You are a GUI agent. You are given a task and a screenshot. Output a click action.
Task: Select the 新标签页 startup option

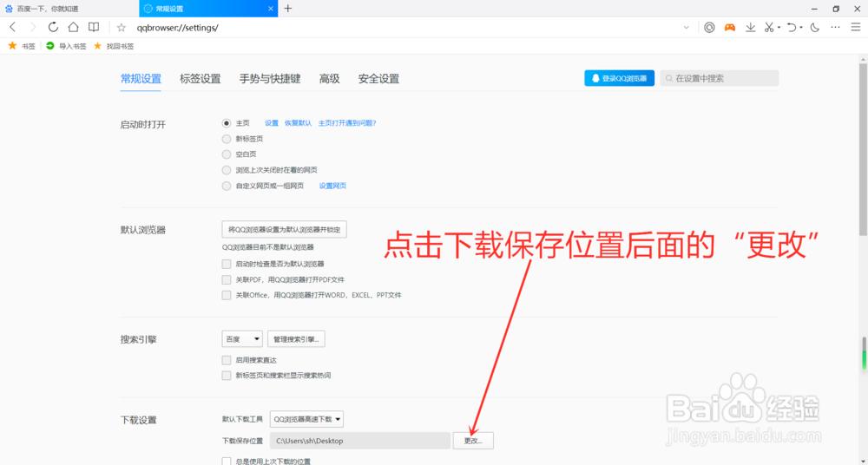click(226, 139)
